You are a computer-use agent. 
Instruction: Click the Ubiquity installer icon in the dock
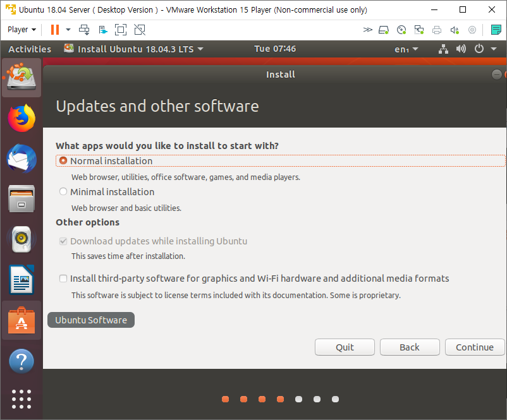pyautogui.click(x=21, y=78)
